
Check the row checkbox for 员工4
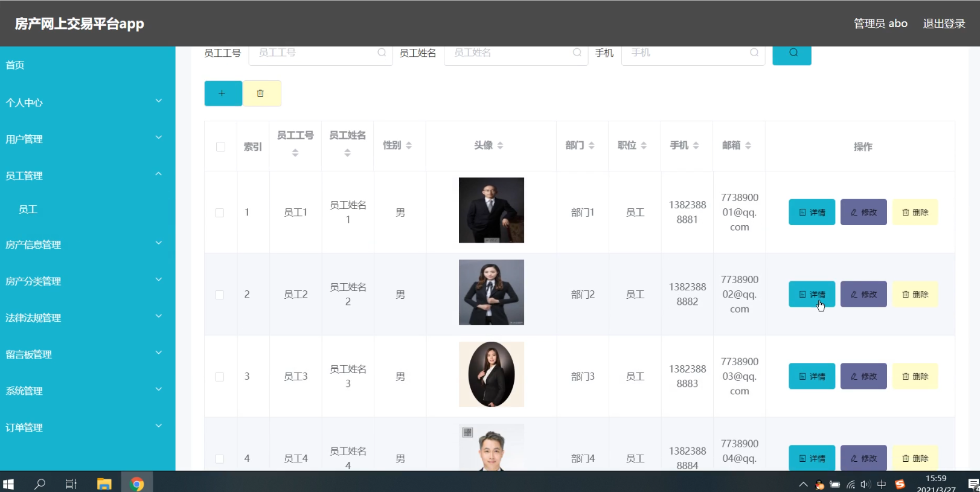pos(220,459)
